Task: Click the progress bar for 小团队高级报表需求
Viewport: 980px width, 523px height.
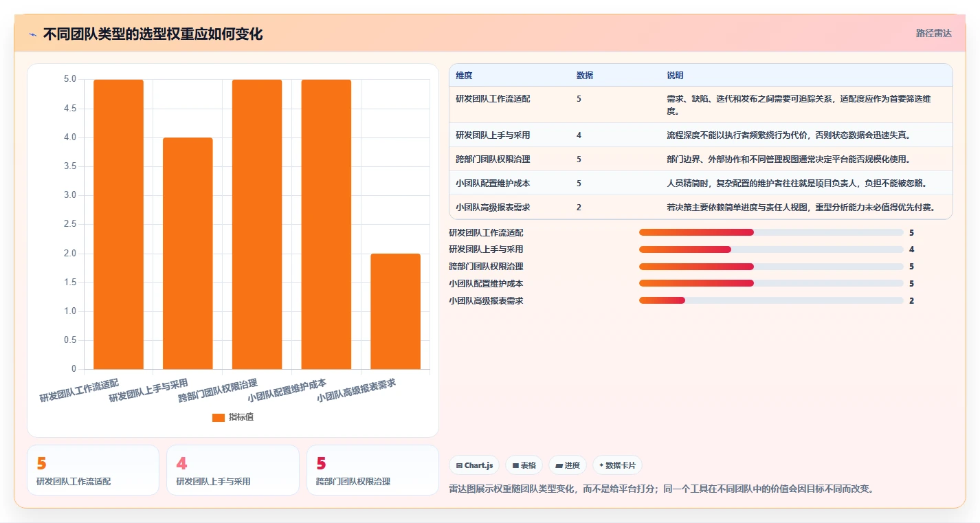Action: click(771, 300)
